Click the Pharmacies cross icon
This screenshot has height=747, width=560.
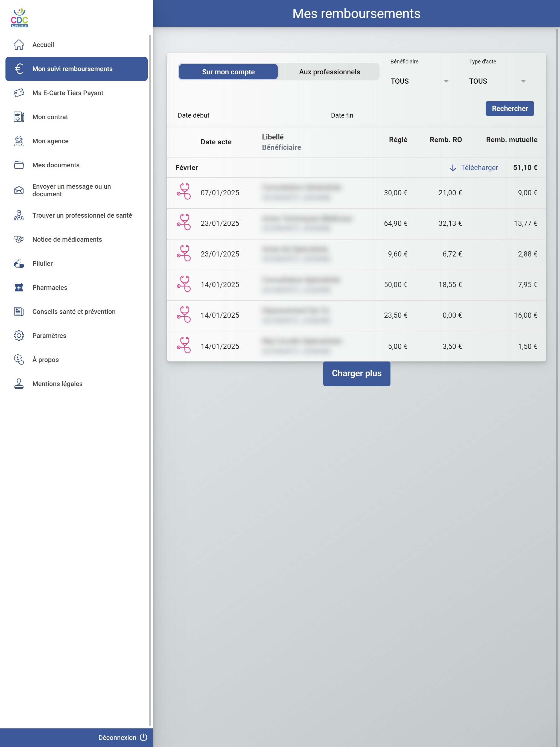[19, 287]
